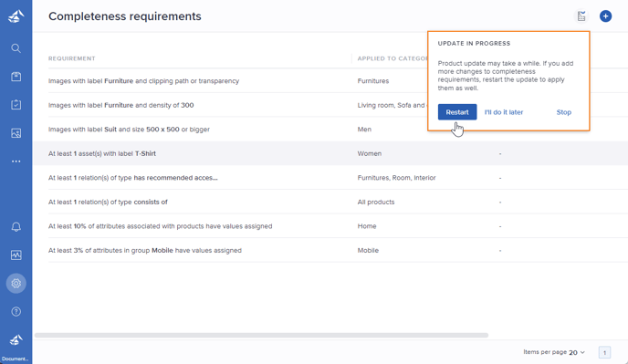Select row At least 1 asset(s) with label T-Shirt
The height and width of the screenshot is (364, 628).
click(x=330, y=153)
